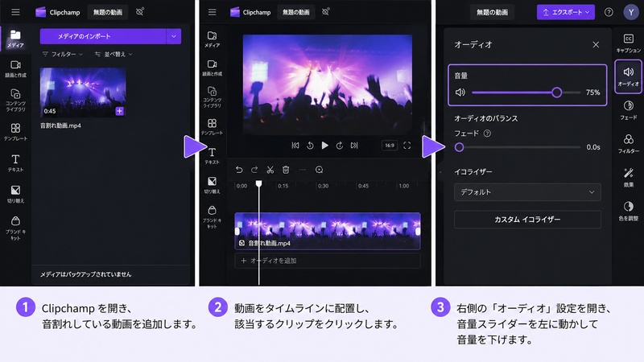Click sync-off cloud icon in left panel
Viewport: 644px width, 362px height.
point(139,12)
